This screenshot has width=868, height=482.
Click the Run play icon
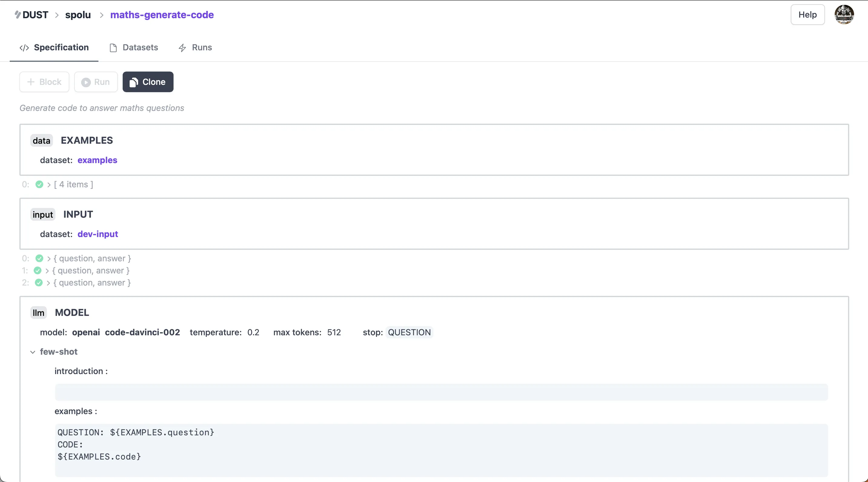point(86,82)
